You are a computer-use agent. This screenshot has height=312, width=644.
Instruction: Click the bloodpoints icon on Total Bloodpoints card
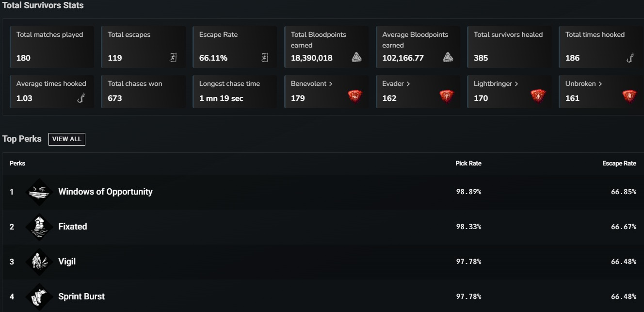click(x=356, y=57)
